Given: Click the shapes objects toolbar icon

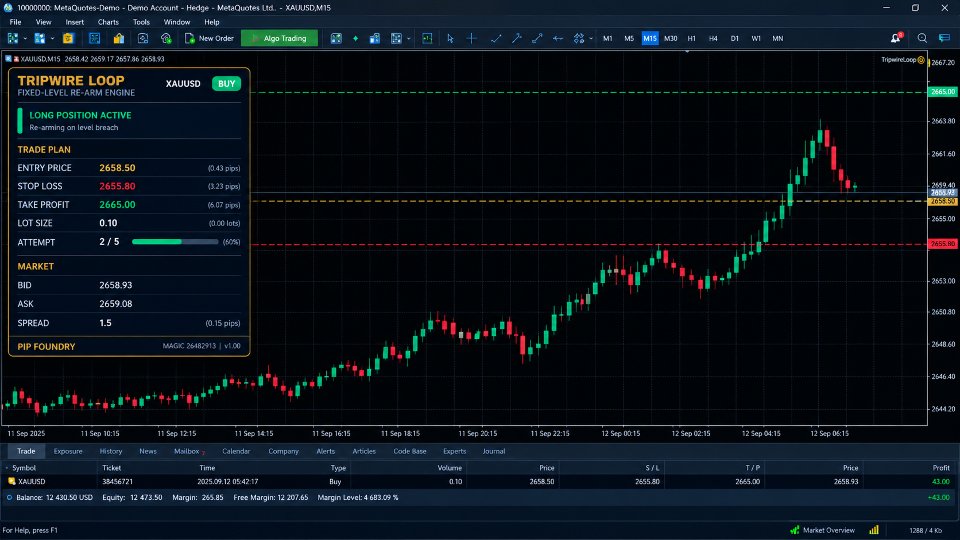Looking at the screenshot, I should [x=579, y=38].
